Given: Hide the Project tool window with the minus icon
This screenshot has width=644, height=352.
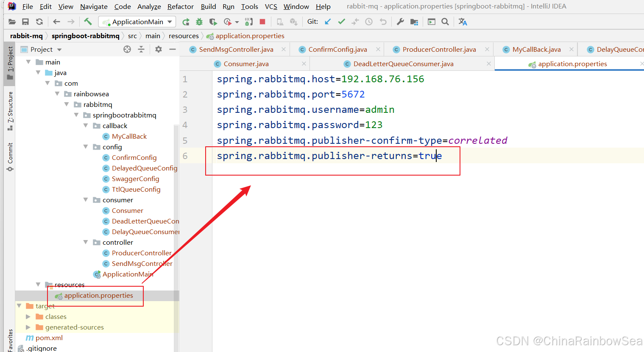Looking at the screenshot, I should [x=173, y=49].
